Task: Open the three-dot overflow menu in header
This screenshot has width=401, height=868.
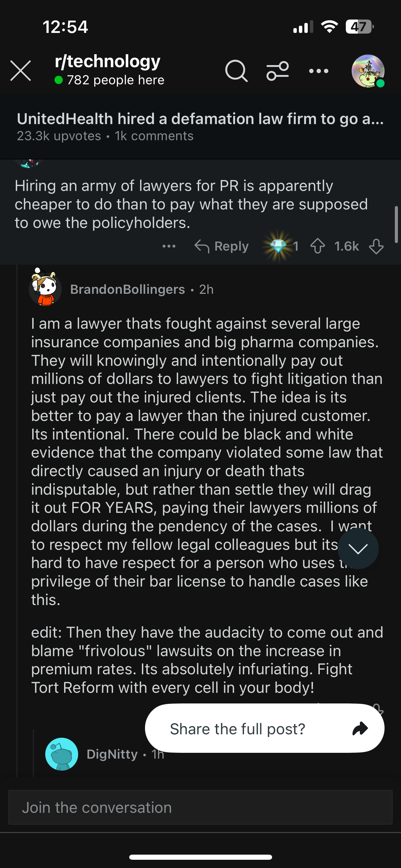Action: click(x=319, y=71)
